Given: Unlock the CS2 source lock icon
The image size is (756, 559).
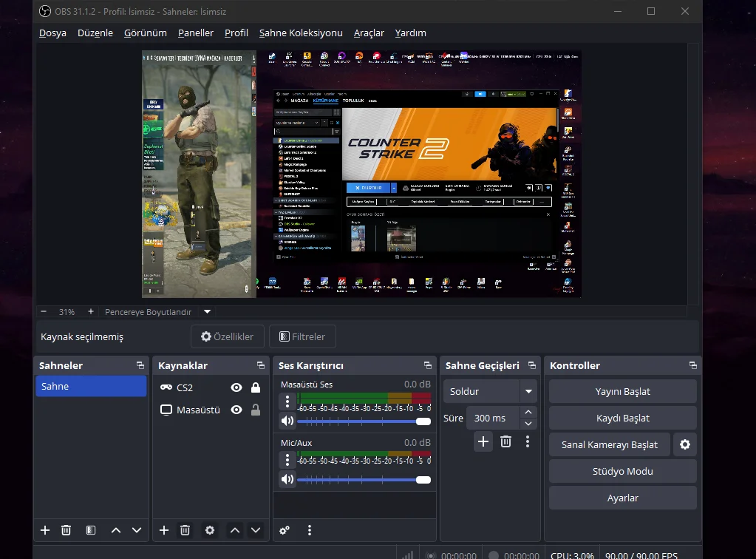Looking at the screenshot, I should [256, 387].
